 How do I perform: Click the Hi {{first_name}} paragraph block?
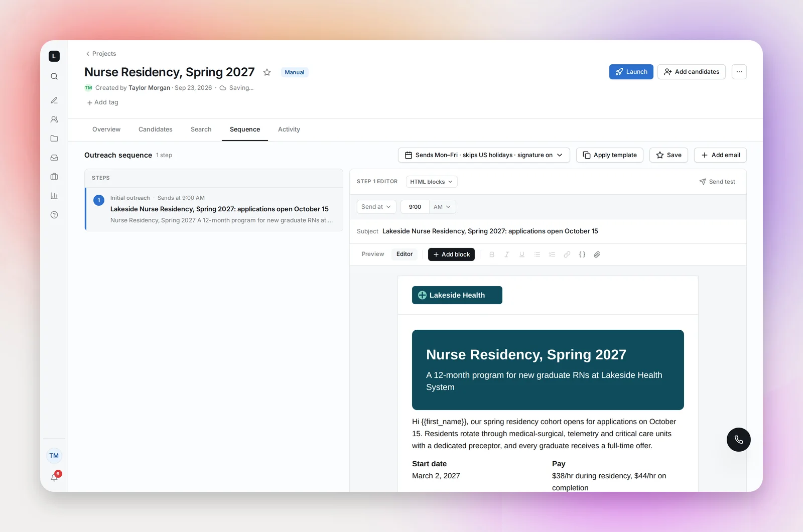pyautogui.click(x=545, y=434)
